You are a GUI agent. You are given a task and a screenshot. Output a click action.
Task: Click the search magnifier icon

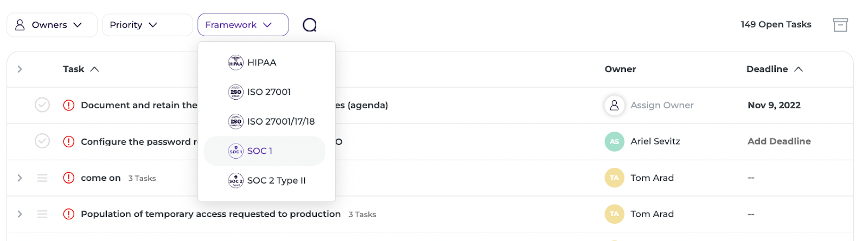coord(309,25)
